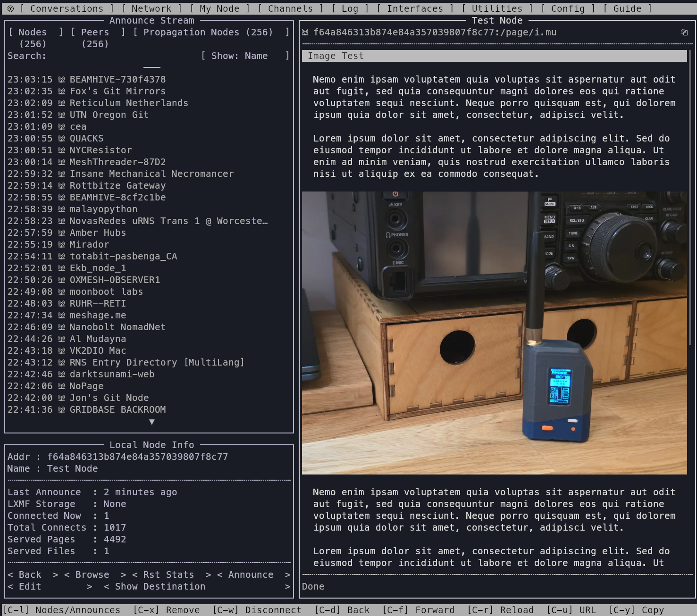Click the NomadNet logo icon in the menu bar
The image size is (697, 616).
coord(10,8)
